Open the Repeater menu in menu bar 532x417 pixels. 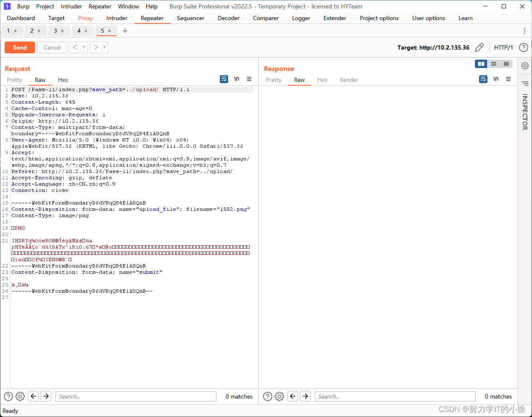coord(100,6)
